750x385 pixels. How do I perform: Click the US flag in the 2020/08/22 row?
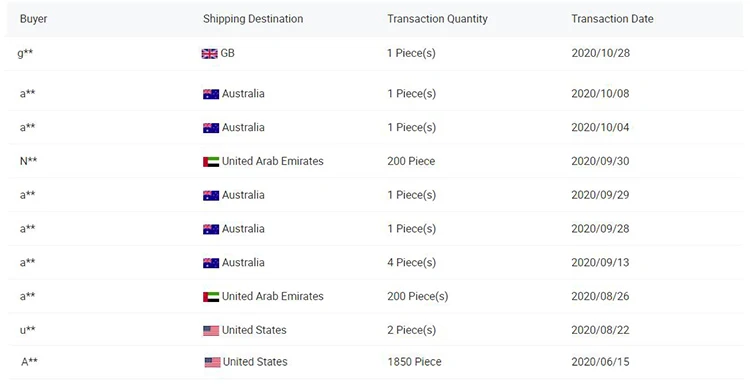[x=211, y=330]
